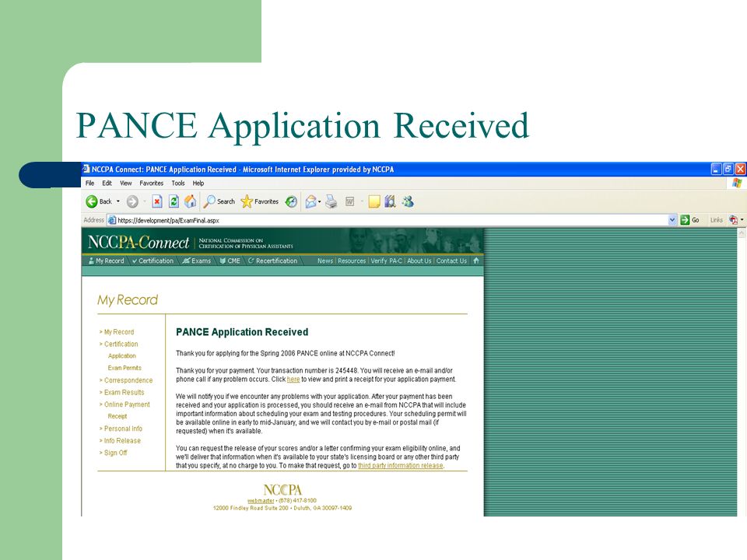Image resolution: width=747 pixels, height=560 pixels.
Task: Click the Links toolbar label
Action: coord(717,220)
